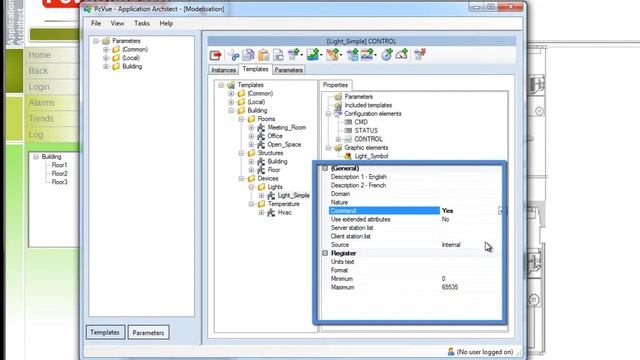
Task: Expand the CONTROL configuration element
Action: click(x=338, y=139)
